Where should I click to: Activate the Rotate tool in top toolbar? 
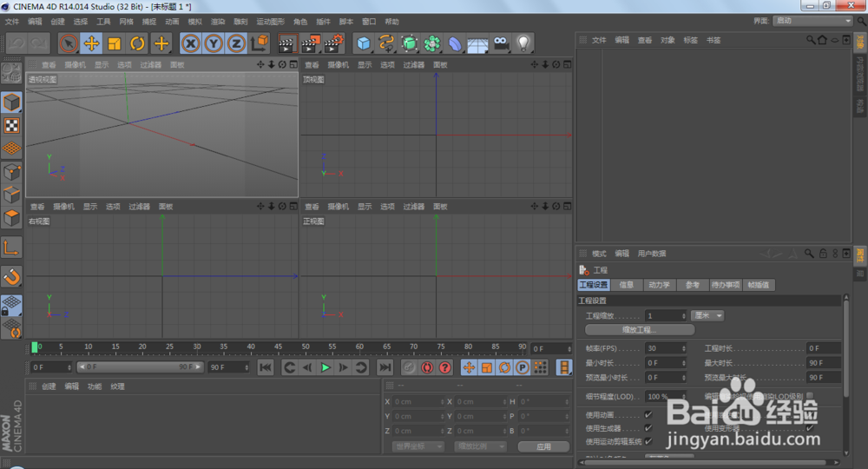137,43
